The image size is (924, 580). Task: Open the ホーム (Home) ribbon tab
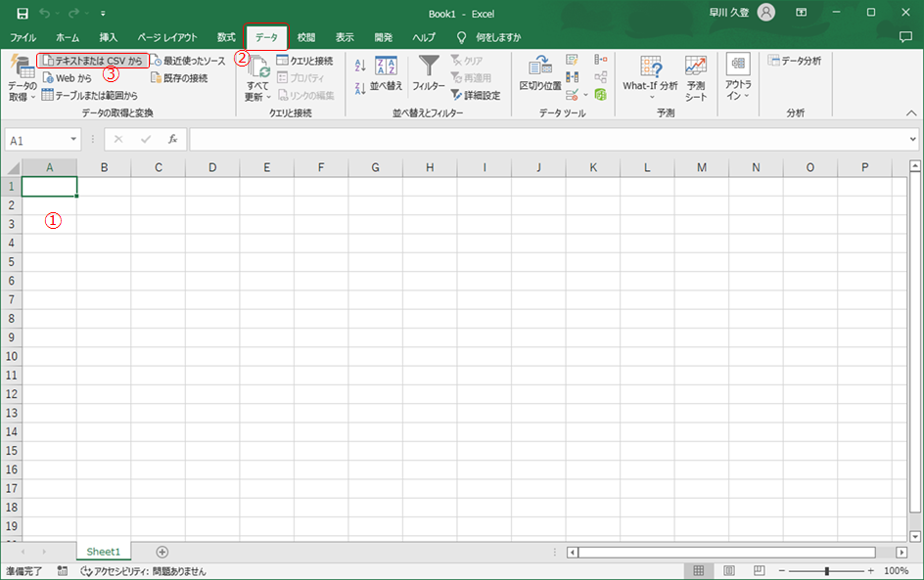pyautogui.click(x=68, y=37)
